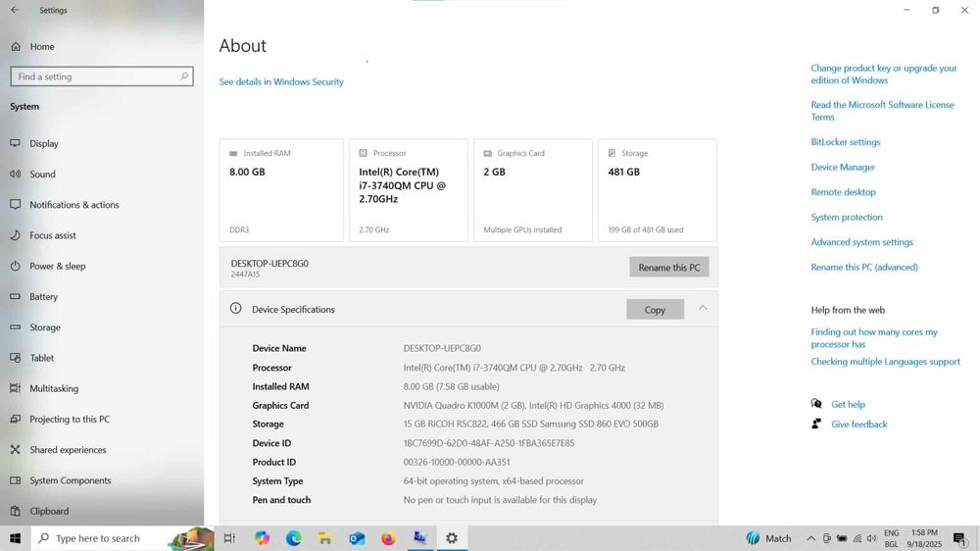980x551 pixels.
Task: Click the Device Specifications info icon
Action: [x=235, y=308]
